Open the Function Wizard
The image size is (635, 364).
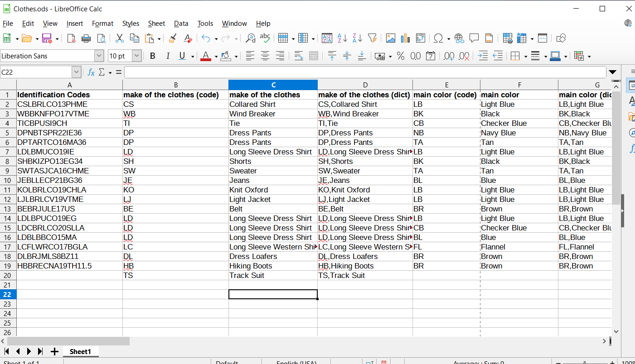pyautogui.click(x=91, y=72)
